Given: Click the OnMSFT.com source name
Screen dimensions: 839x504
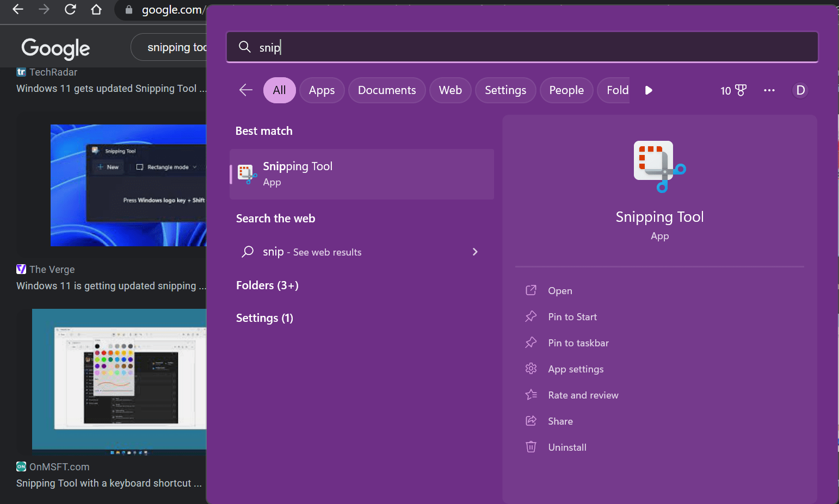Looking at the screenshot, I should click(x=59, y=467).
